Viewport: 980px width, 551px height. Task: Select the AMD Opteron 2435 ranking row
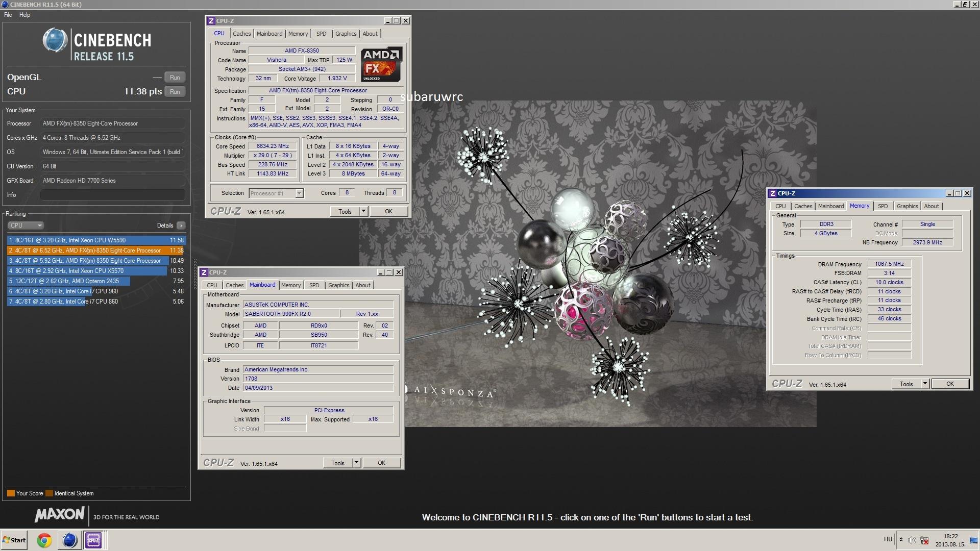96,281
